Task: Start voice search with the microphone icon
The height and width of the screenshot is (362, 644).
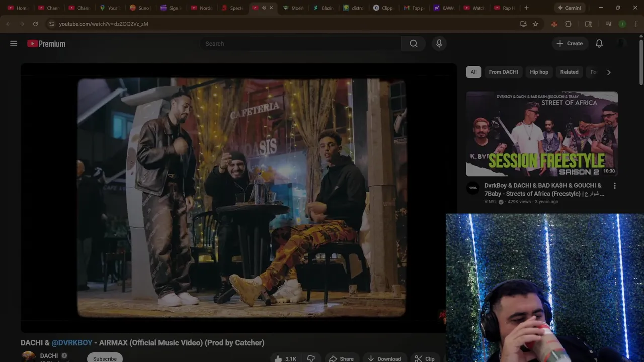Action: coord(439,44)
